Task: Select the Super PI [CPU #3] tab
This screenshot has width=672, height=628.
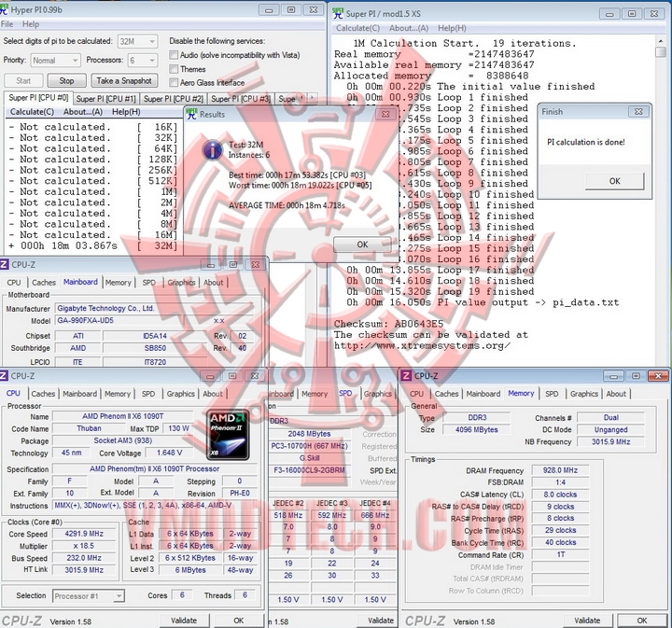Action: coord(241,99)
